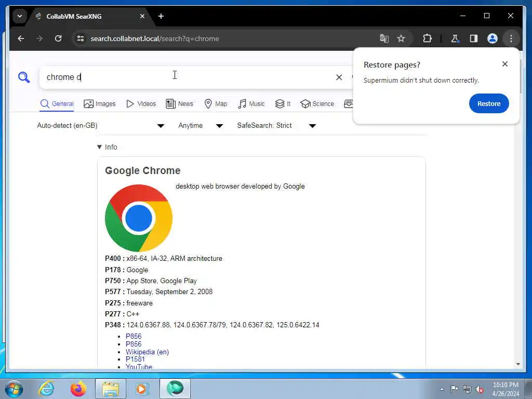Open a new tab with the plus
532x399 pixels.
pos(161,16)
